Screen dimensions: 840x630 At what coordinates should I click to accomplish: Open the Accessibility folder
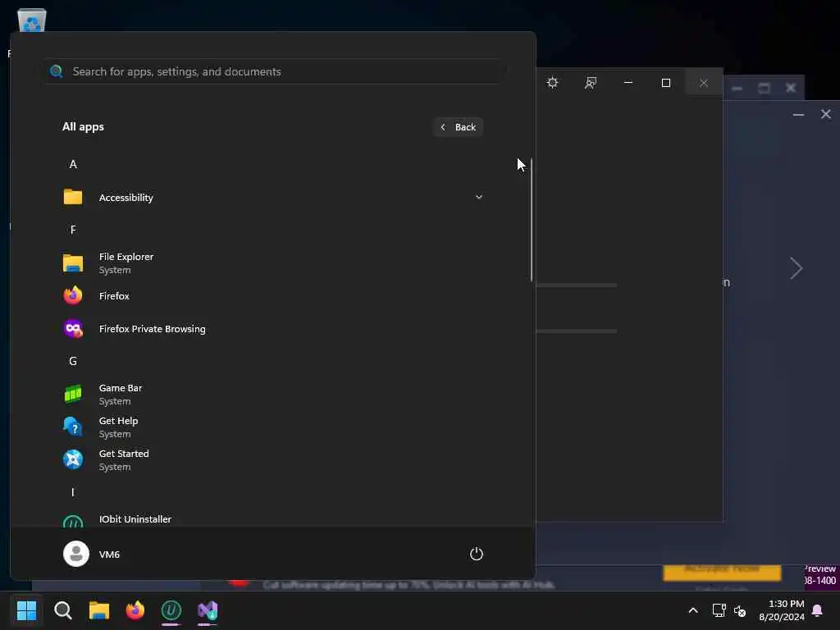pyautogui.click(x=272, y=197)
